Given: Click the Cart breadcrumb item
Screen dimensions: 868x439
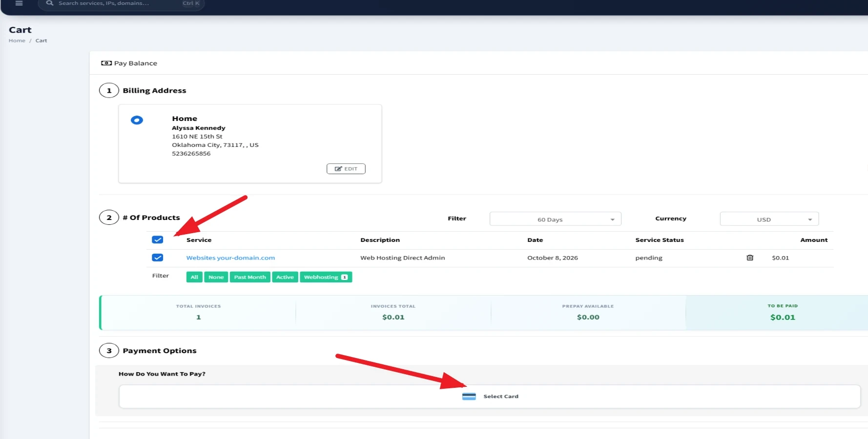Looking at the screenshot, I should click(x=41, y=40).
